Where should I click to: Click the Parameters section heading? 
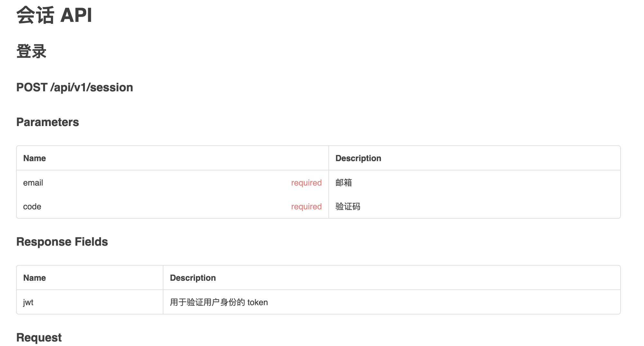48,122
